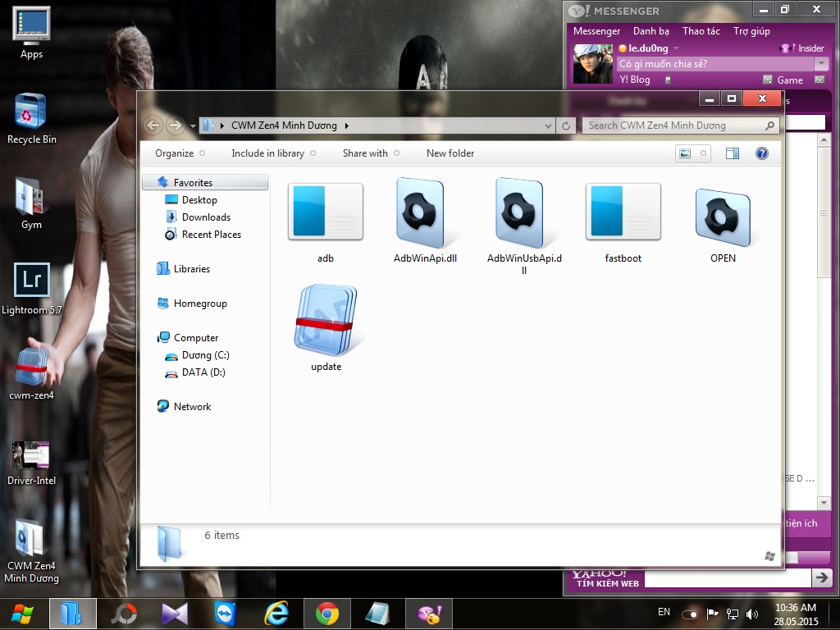The image size is (840, 630).
Task: Show the preview pane
Action: (733, 153)
